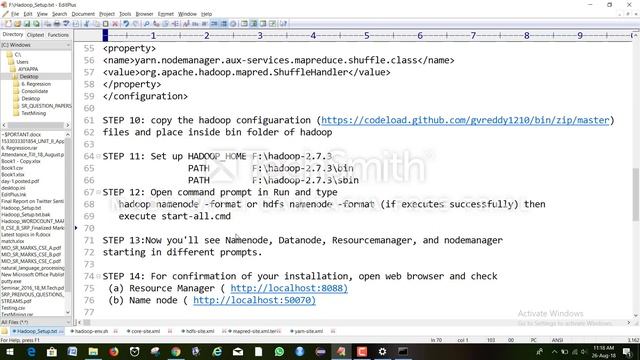Open the codeload.github.com link on line 61
Image resolution: width=640 pixels, height=360 pixels.
tap(465, 120)
